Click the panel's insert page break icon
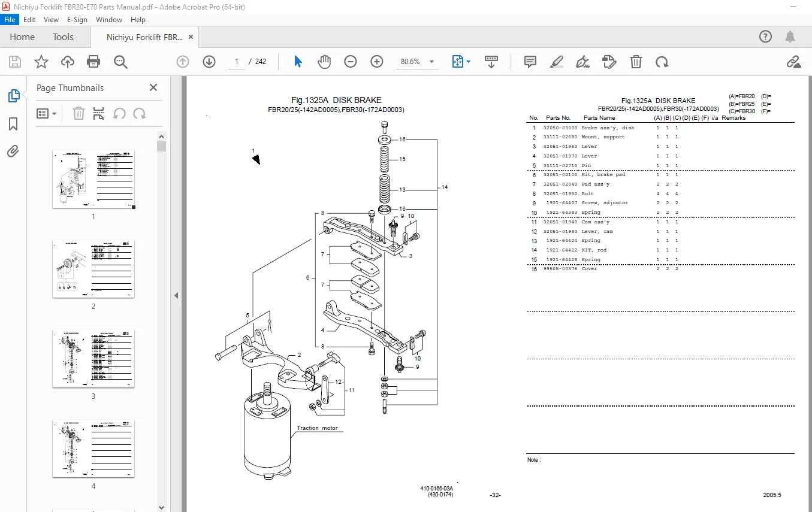Screen dimensions: 812x512 (99, 113)
